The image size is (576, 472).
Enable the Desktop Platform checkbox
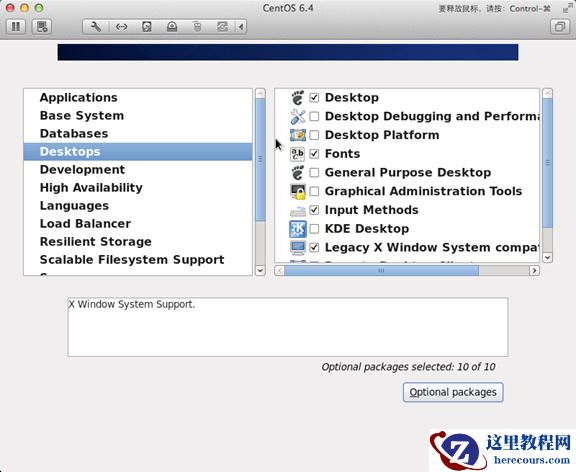(x=314, y=135)
